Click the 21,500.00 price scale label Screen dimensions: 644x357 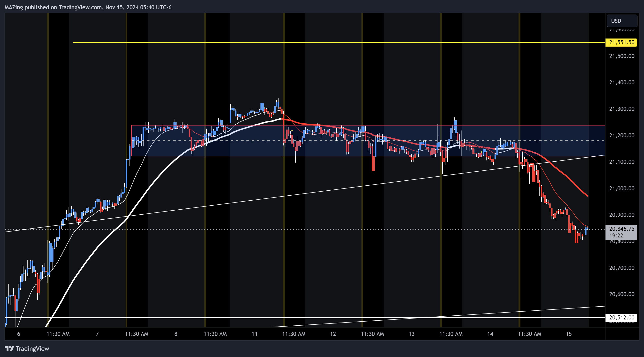621,56
